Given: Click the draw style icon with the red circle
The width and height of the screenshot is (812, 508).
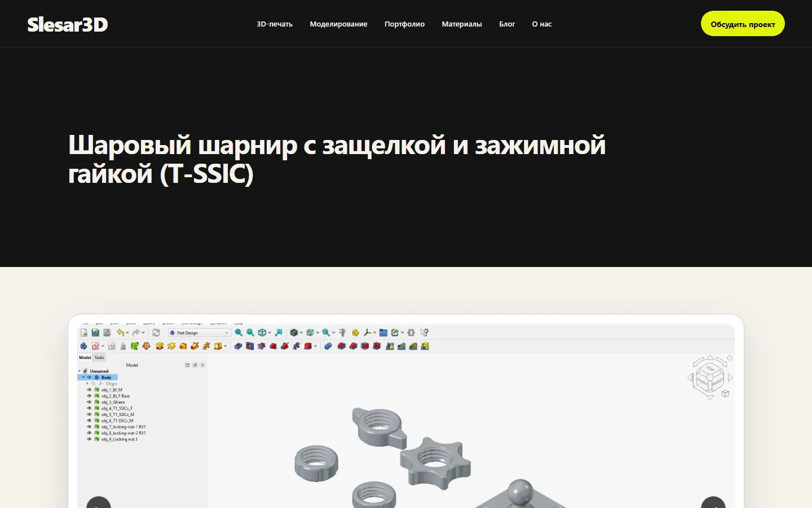Looking at the screenshot, I should click(293, 333).
